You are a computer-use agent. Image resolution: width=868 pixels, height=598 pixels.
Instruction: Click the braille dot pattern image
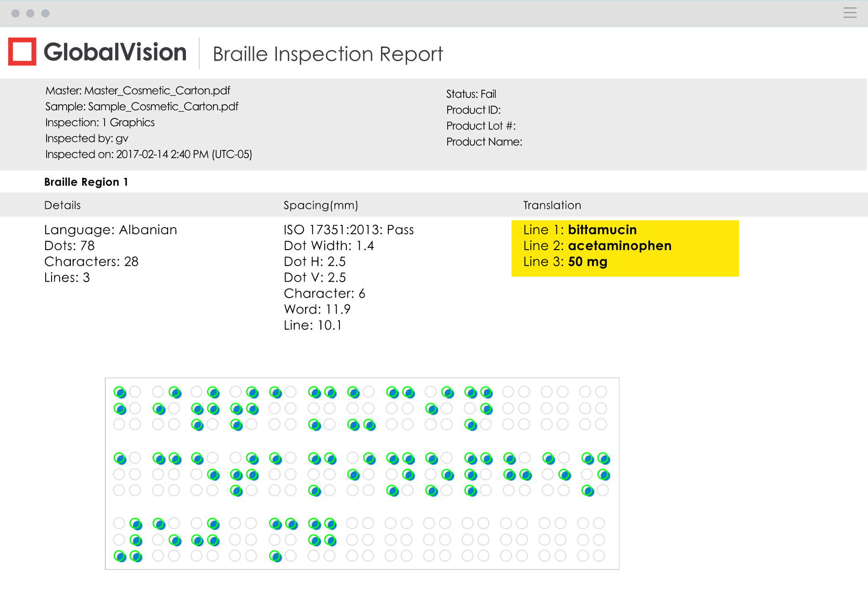[362, 473]
